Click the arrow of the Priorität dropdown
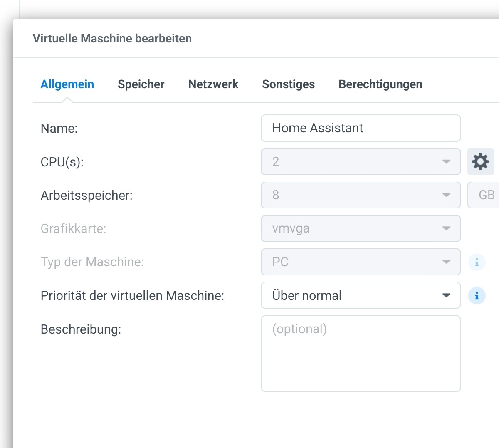Image resolution: width=499 pixels, height=448 pixels. tap(446, 295)
